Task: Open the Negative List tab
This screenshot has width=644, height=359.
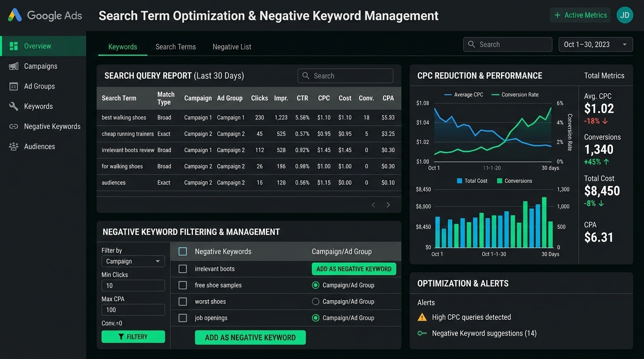Action: tap(232, 47)
